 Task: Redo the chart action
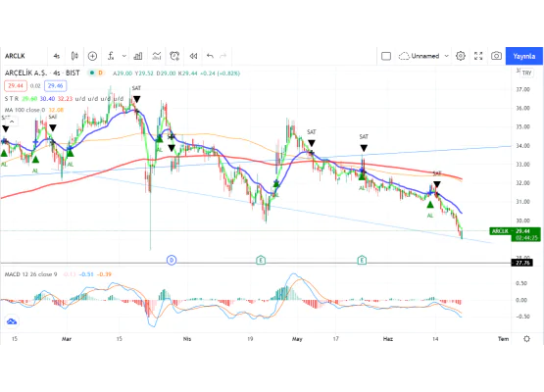click(223, 56)
